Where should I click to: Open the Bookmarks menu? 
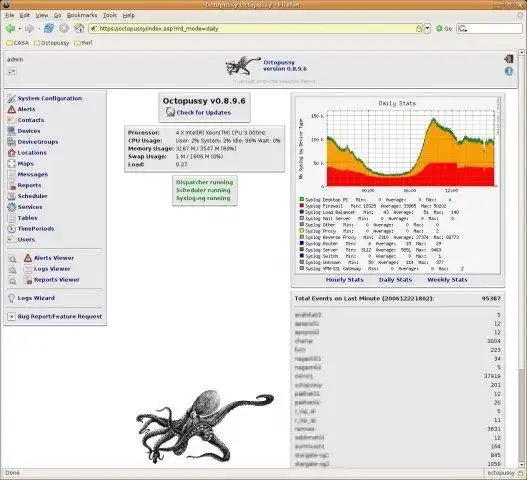[x=82, y=15]
